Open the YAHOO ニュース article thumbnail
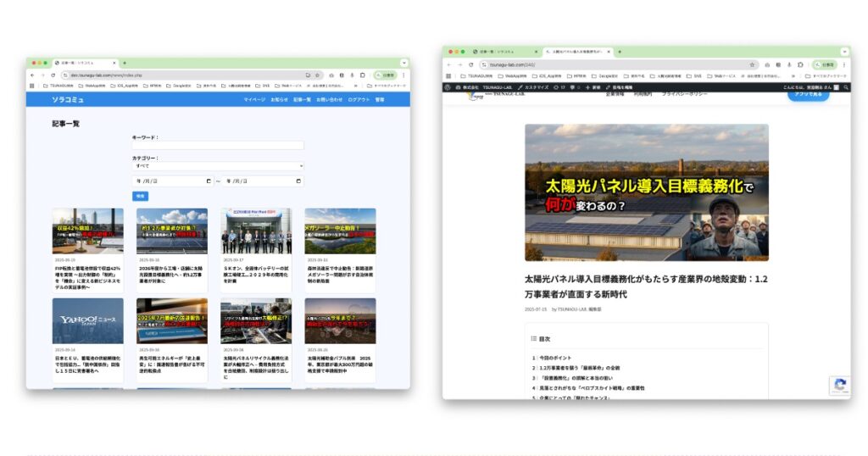This screenshot has height=456, width=868. [x=88, y=320]
